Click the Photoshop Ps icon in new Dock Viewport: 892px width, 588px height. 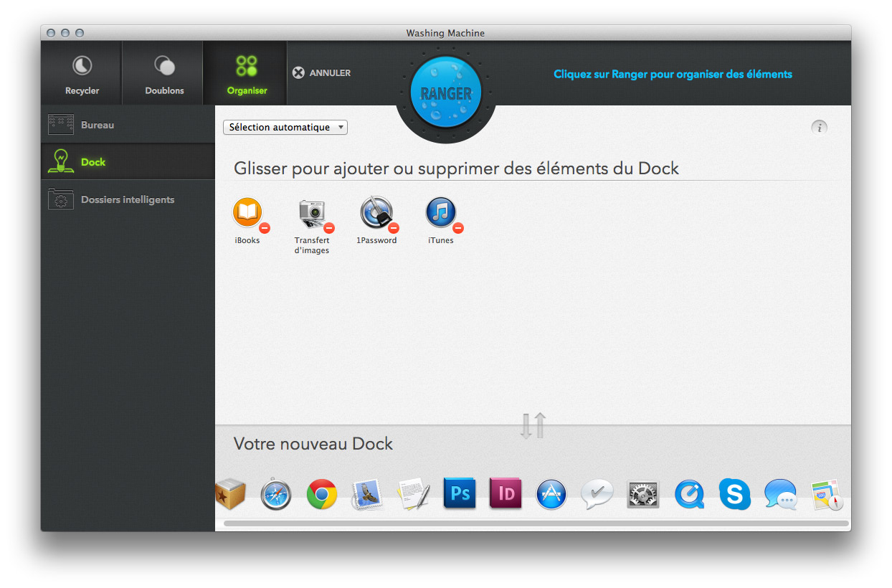(460, 494)
